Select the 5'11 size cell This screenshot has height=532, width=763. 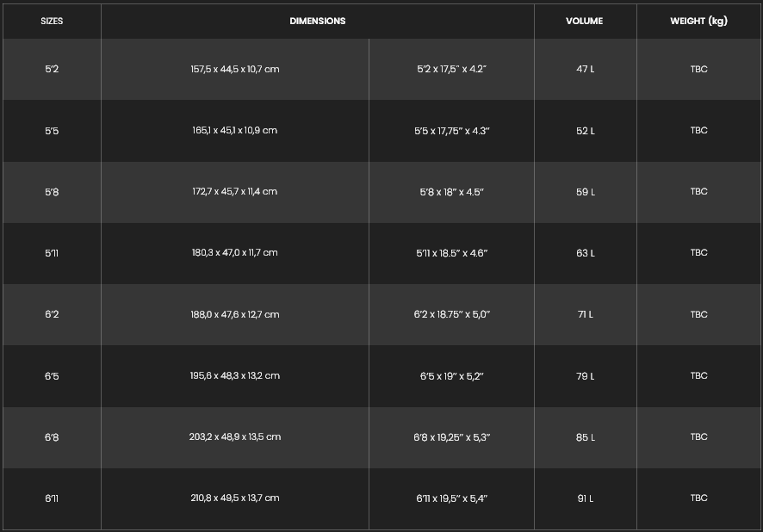click(x=52, y=253)
